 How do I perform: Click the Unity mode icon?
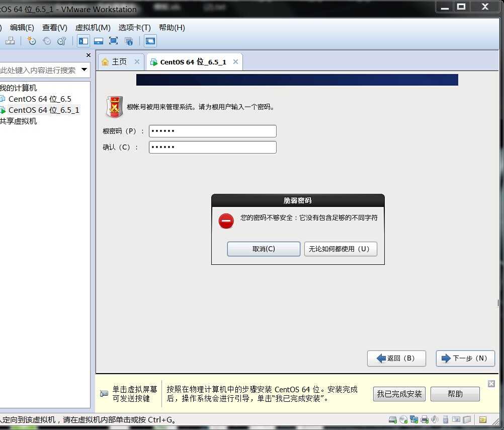tap(129, 41)
